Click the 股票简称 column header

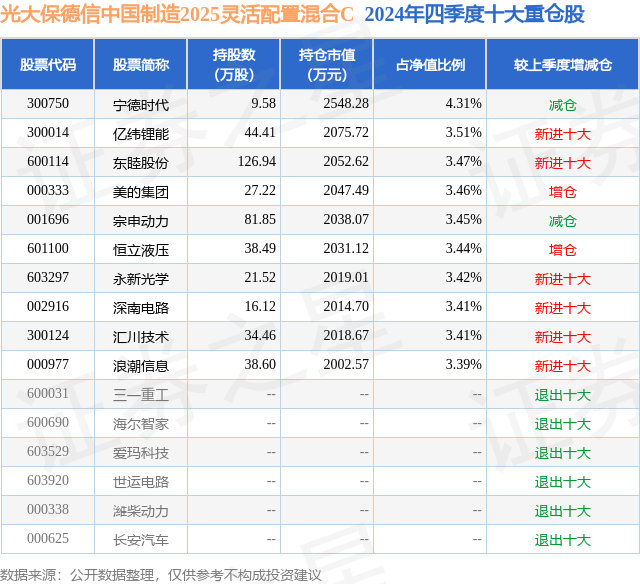point(141,64)
